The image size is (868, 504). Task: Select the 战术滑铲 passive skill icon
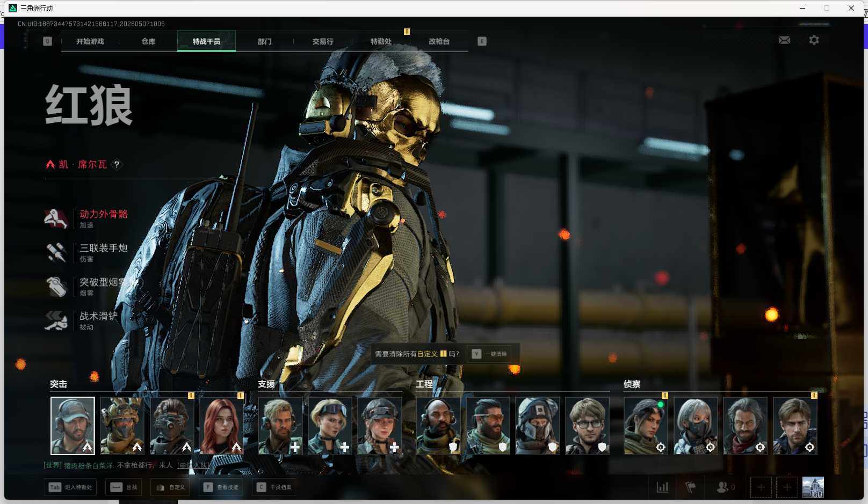pyautogui.click(x=56, y=320)
